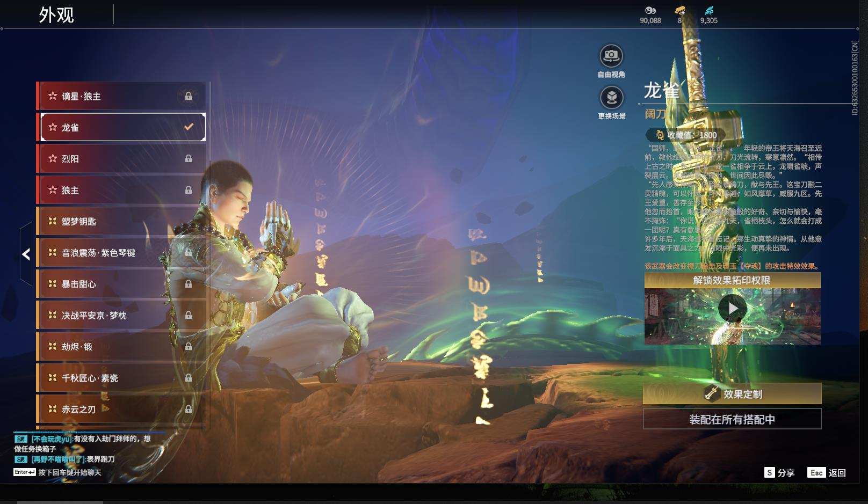Click 解锁效果拓印权限 button
Viewport: 868px width, 504px height.
pos(732,280)
